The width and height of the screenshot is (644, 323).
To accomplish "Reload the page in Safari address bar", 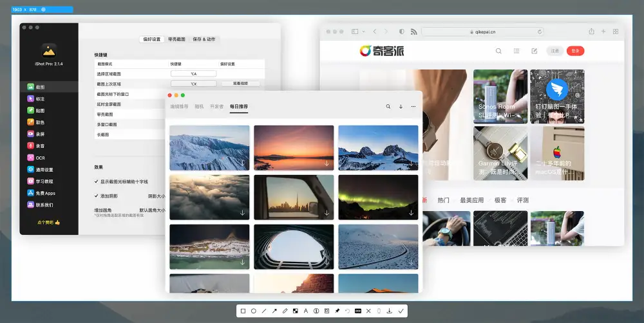I will [x=539, y=32].
